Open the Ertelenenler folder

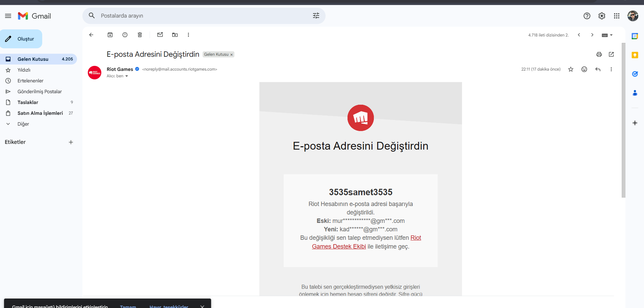pyautogui.click(x=38, y=81)
